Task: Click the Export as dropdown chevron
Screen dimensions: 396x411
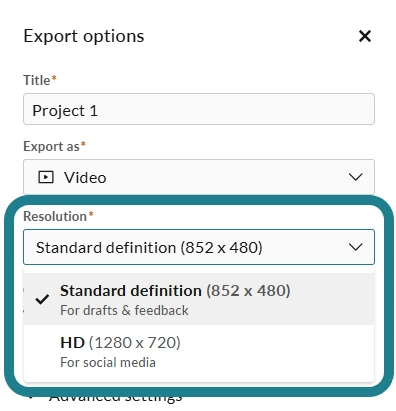Action: [355, 177]
